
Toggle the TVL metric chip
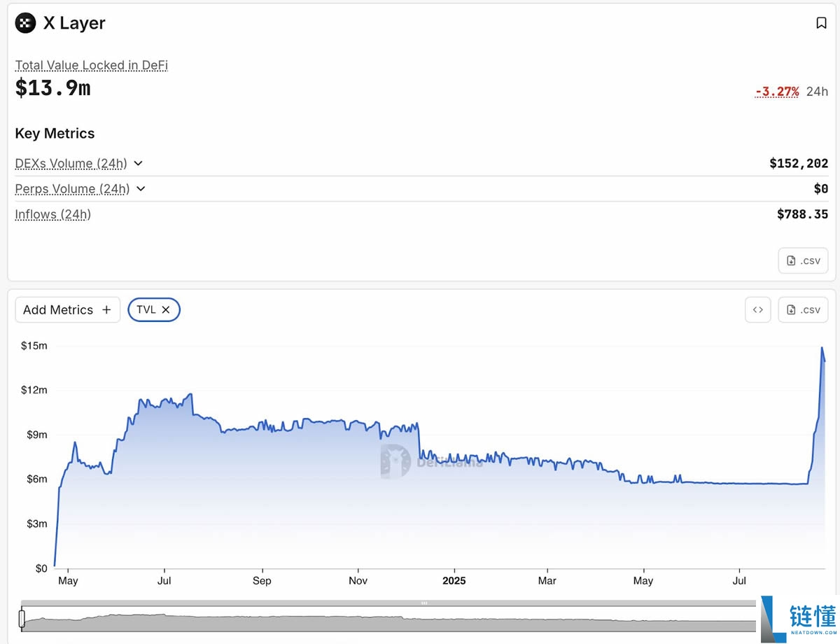146,309
